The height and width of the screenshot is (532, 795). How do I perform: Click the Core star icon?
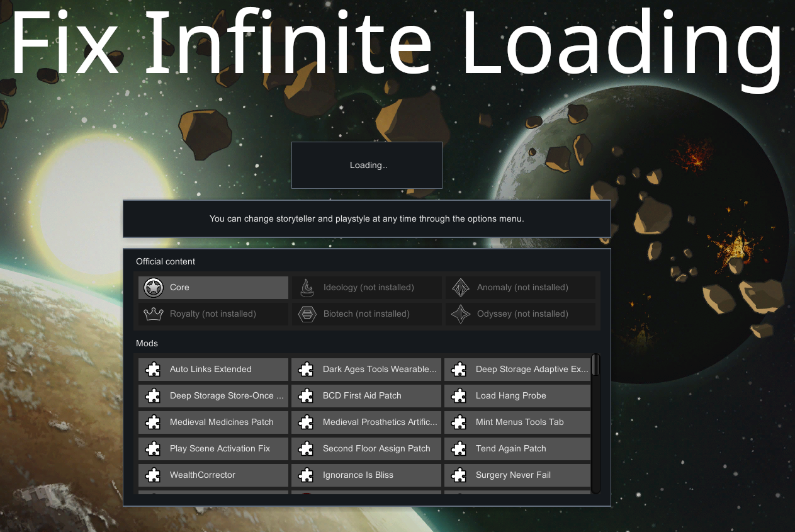tap(154, 288)
